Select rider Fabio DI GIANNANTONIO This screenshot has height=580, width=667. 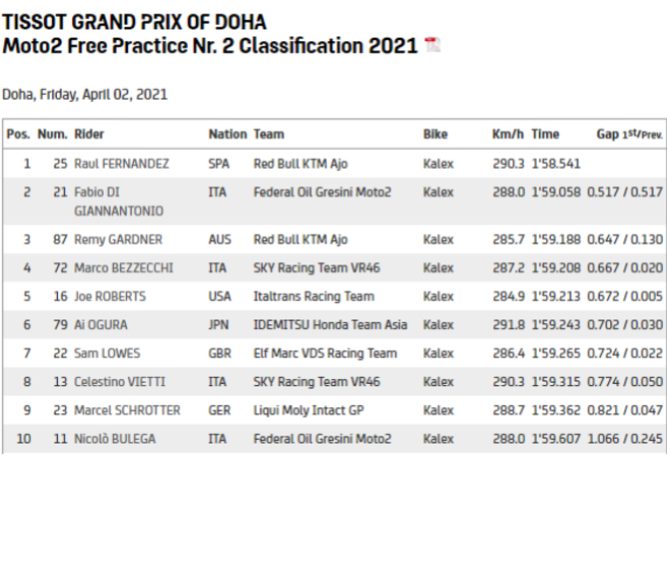tap(118, 201)
